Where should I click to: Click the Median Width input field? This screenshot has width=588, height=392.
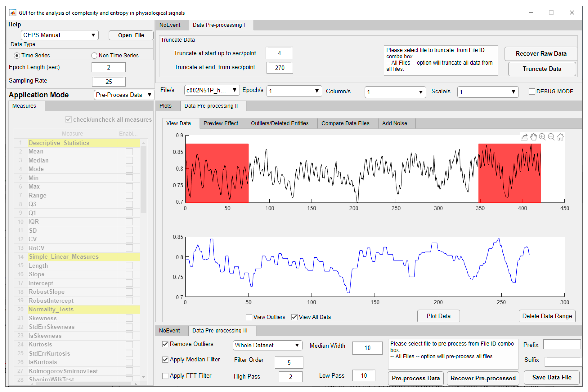pos(367,348)
